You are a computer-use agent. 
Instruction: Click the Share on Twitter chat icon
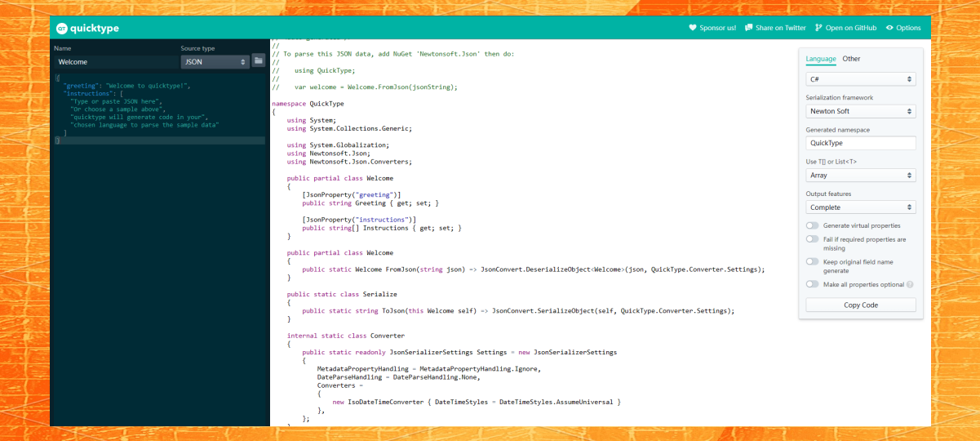(x=748, y=28)
